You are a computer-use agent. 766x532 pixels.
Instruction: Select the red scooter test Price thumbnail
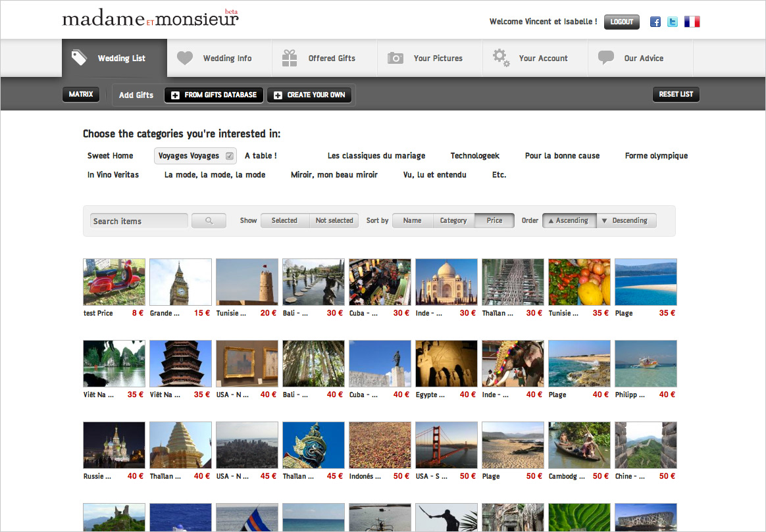coord(115,282)
